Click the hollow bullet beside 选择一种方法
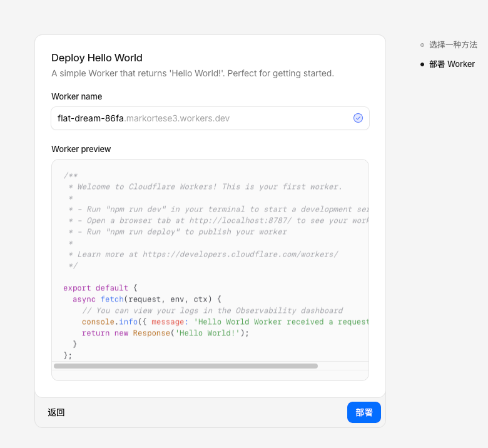The image size is (488, 448). pyautogui.click(x=422, y=45)
